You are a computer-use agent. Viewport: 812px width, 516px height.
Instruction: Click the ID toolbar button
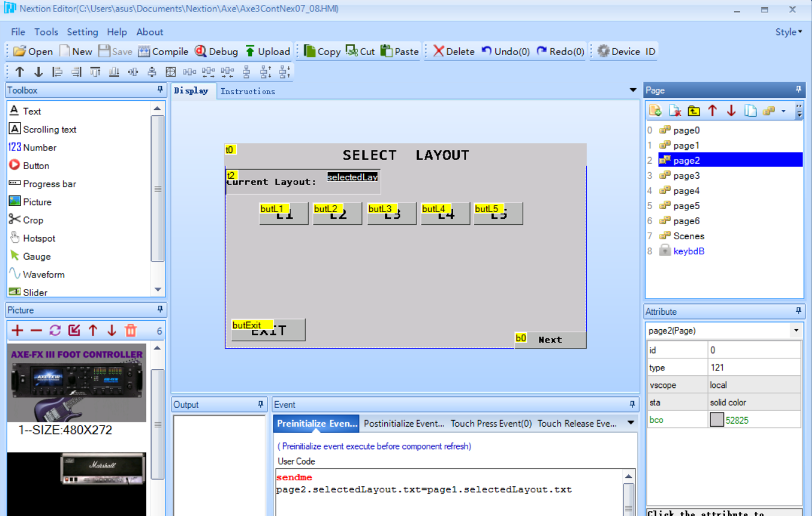650,51
